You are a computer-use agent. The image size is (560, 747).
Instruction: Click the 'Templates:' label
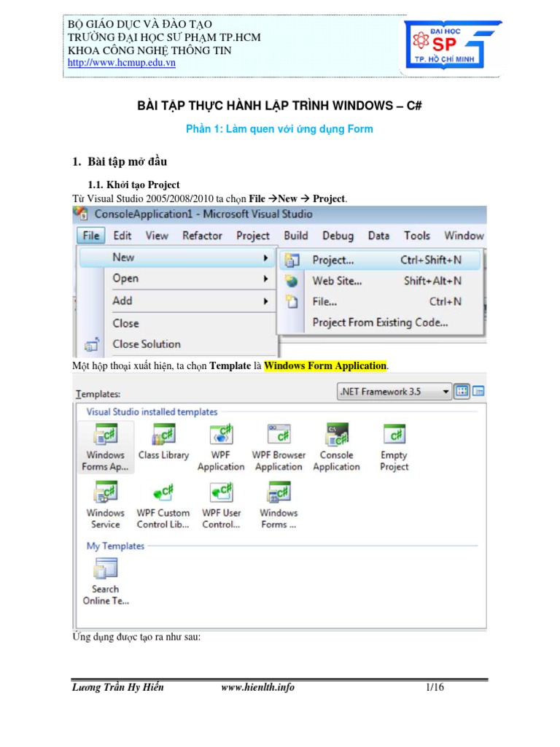[98, 395]
